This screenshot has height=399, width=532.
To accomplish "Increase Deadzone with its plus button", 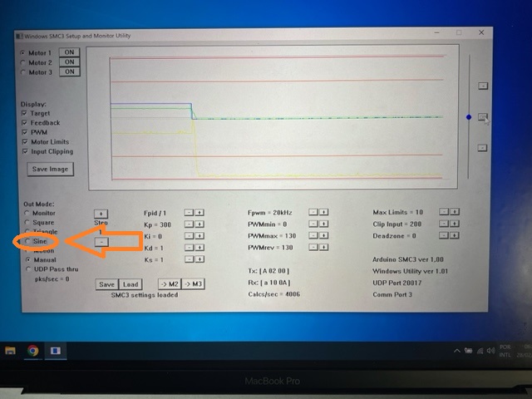I will pos(455,235).
